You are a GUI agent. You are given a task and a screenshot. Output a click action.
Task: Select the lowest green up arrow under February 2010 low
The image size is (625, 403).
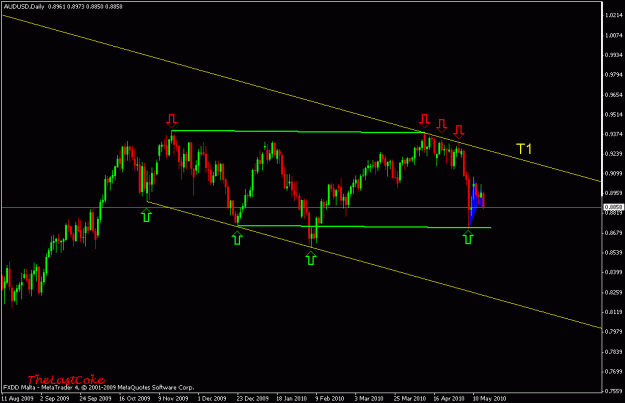[x=311, y=258]
